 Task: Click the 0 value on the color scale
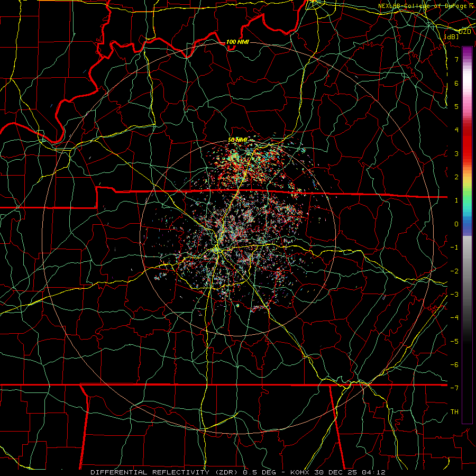click(456, 224)
